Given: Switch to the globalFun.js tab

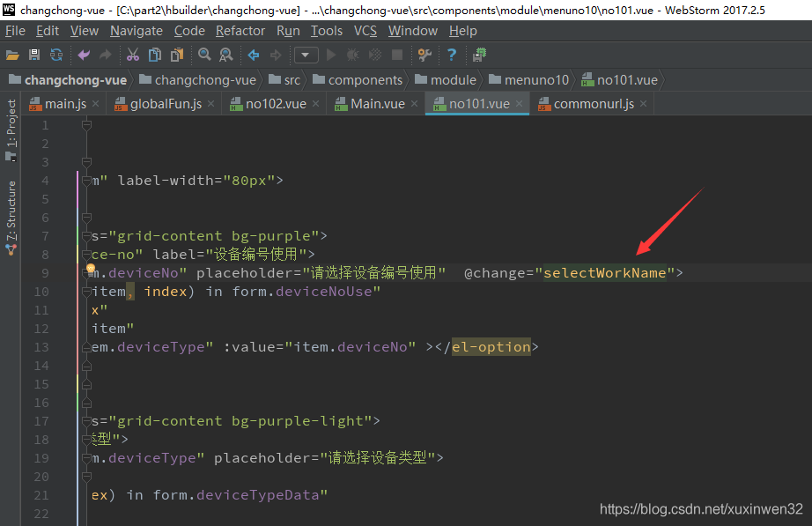Looking at the screenshot, I should 165,104.
